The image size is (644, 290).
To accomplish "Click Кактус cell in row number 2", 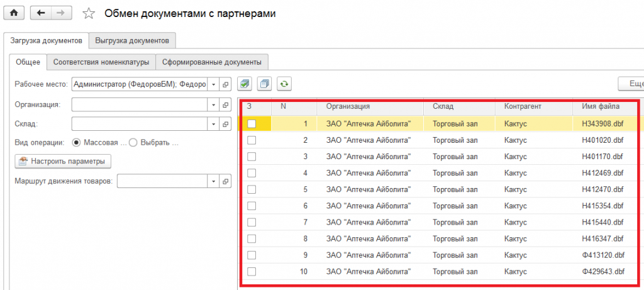I will click(x=516, y=140).
